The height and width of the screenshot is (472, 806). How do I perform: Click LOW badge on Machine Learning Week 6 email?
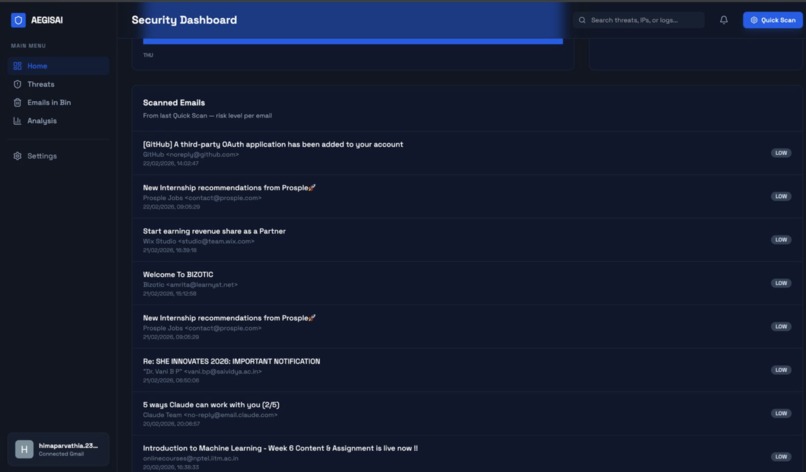[x=781, y=457]
